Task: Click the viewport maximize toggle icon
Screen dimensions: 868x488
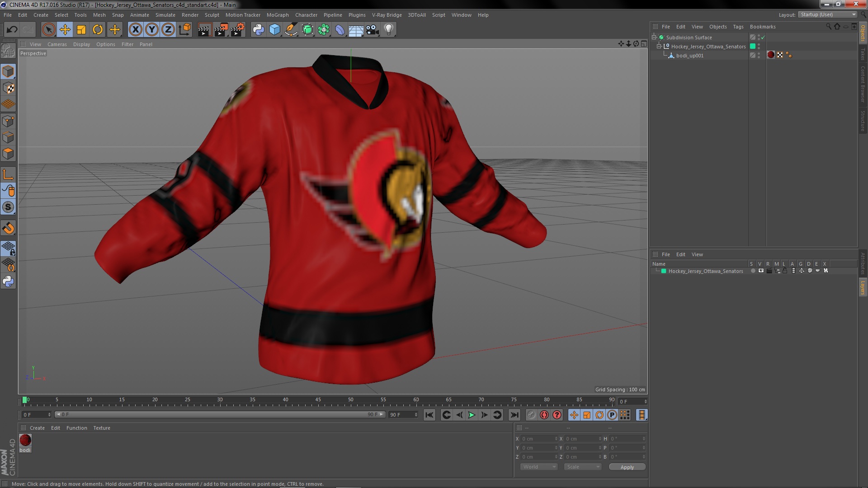Action: (644, 44)
